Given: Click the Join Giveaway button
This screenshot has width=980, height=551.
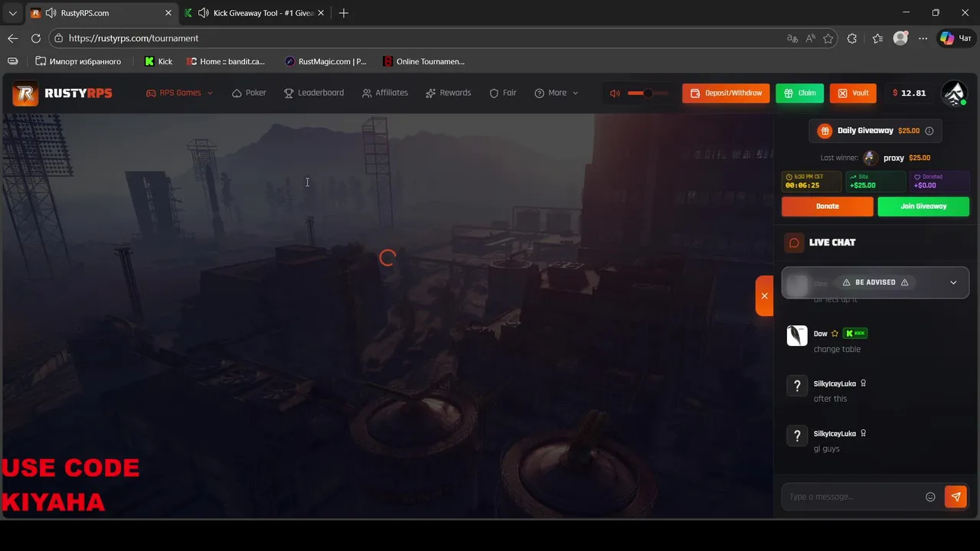Looking at the screenshot, I should click(x=923, y=207).
